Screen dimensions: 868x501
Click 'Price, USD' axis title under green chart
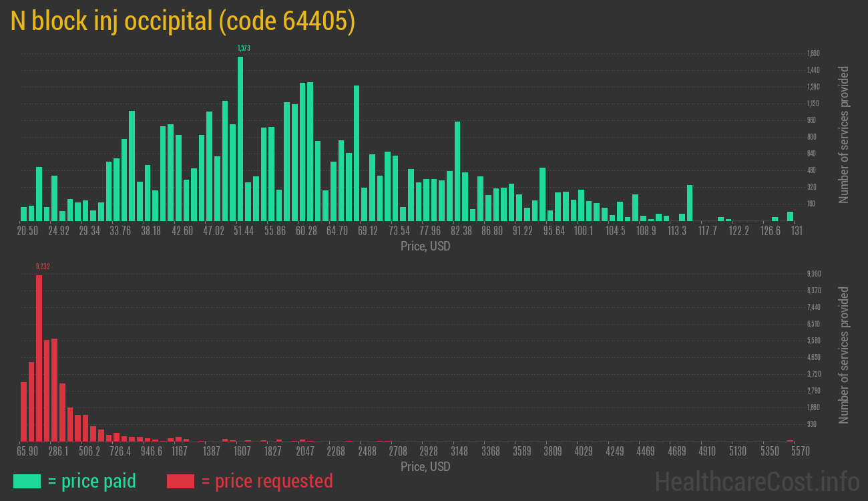coord(425,246)
